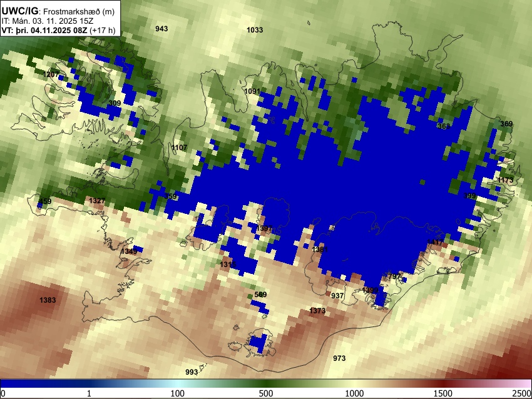Viewport: 532px width, 399px height.
Task: Click the 569 value label
Action: click(x=260, y=295)
